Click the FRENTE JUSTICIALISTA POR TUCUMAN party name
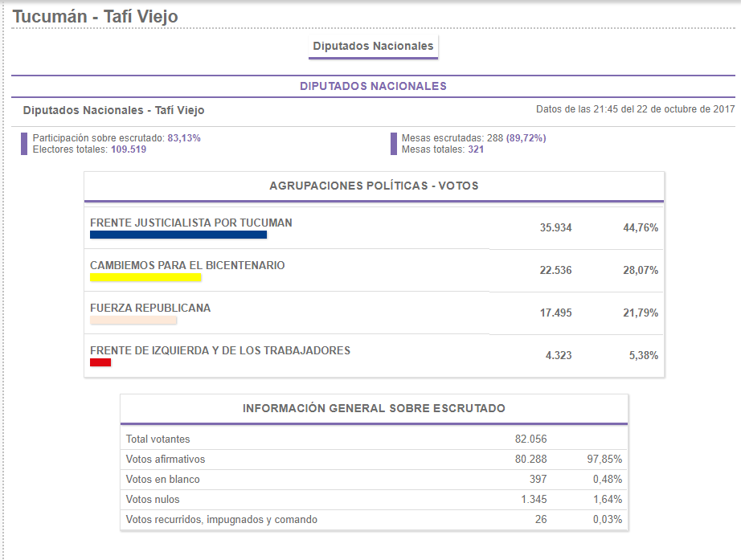The image size is (741, 560). point(191,223)
